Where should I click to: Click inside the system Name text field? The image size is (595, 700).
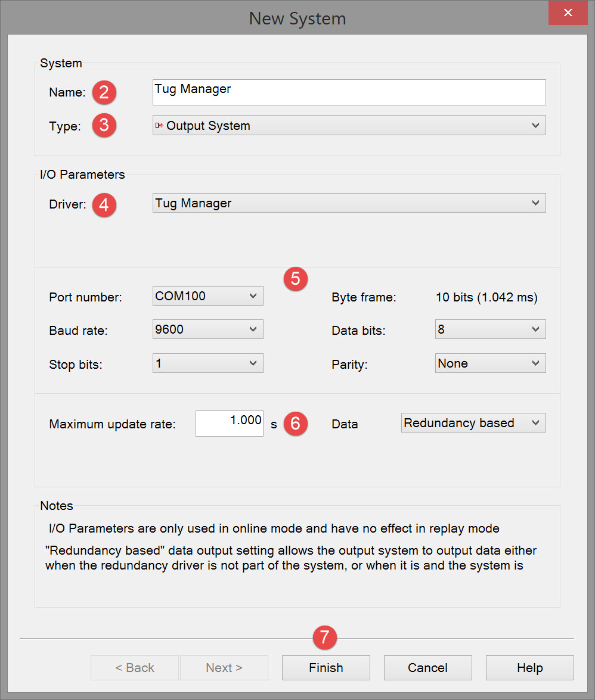(x=349, y=92)
